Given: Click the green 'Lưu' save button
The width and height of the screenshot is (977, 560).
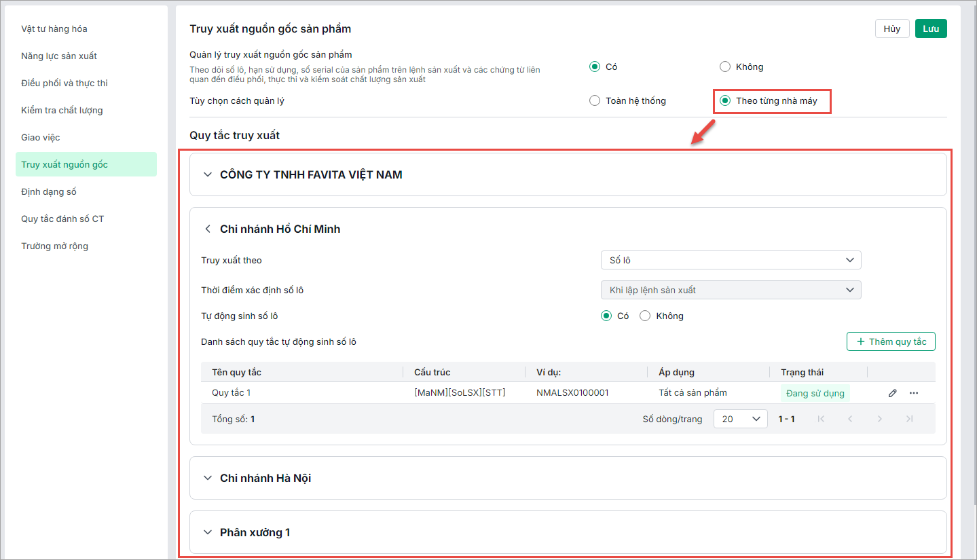Looking at the screenshot, I should [x=931, y=29].
